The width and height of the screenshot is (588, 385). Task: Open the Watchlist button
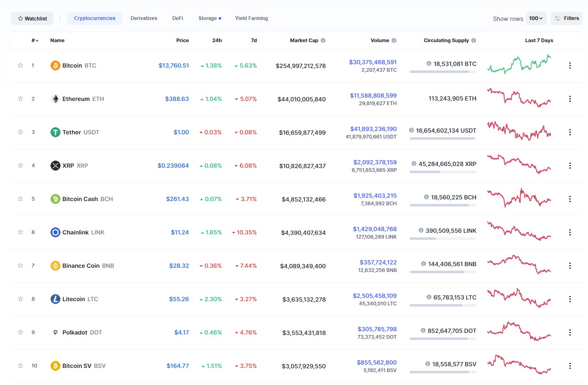(x=32, y=18)
